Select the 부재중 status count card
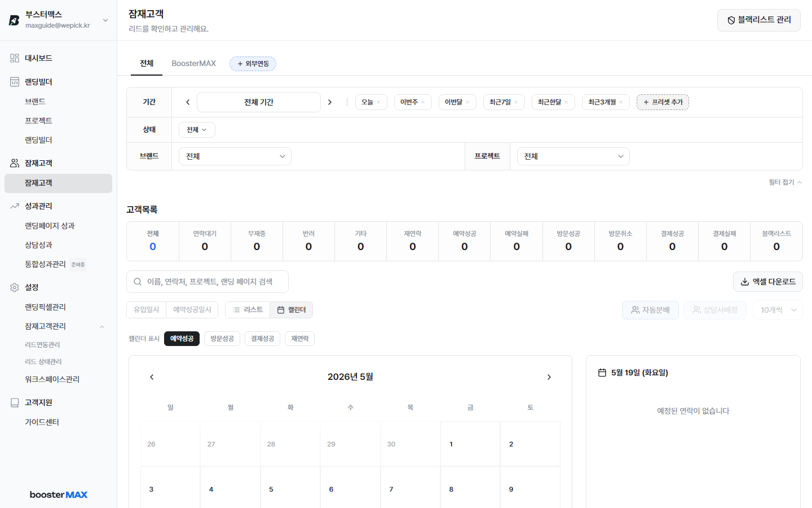812x508 pixels. pyautogui.click(x=257, y=241)
